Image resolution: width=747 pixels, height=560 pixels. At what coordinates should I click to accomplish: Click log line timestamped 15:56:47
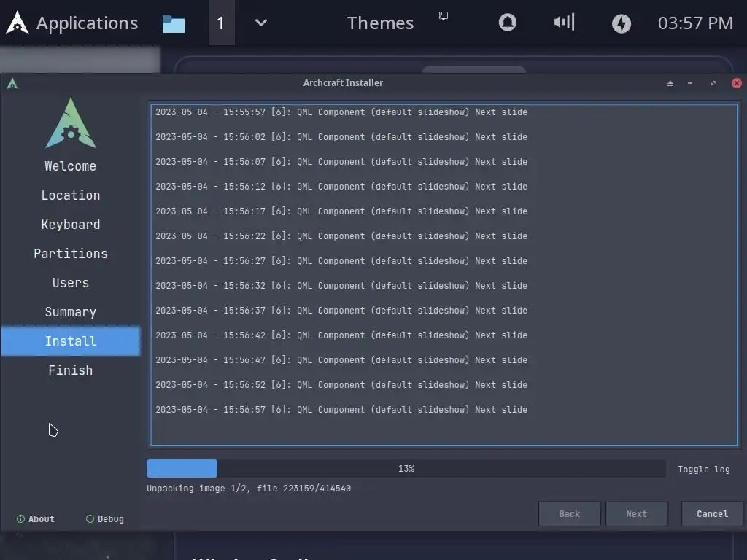pos(341,360)
